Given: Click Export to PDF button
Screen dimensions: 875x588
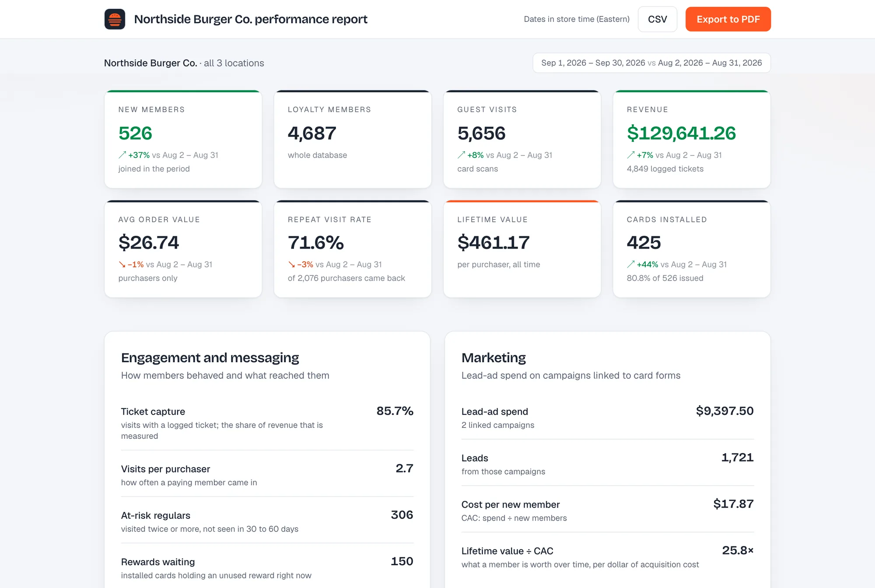Looking at the screenshot, I should point(728,19).
